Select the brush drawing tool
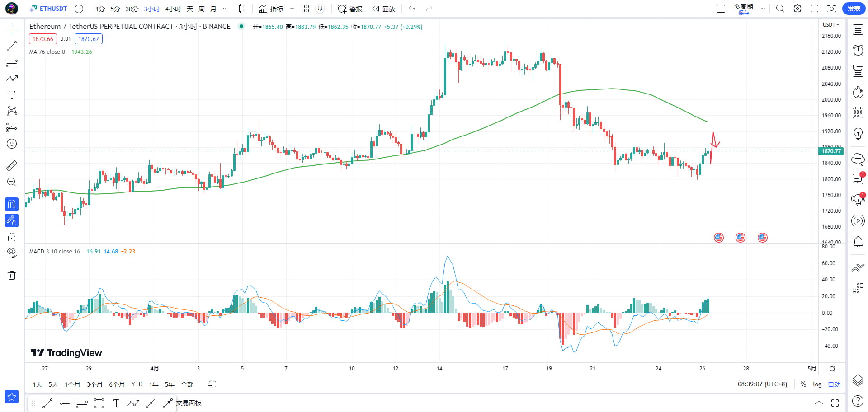This screenshot has width=868, height=412. [x=12, y=79]
